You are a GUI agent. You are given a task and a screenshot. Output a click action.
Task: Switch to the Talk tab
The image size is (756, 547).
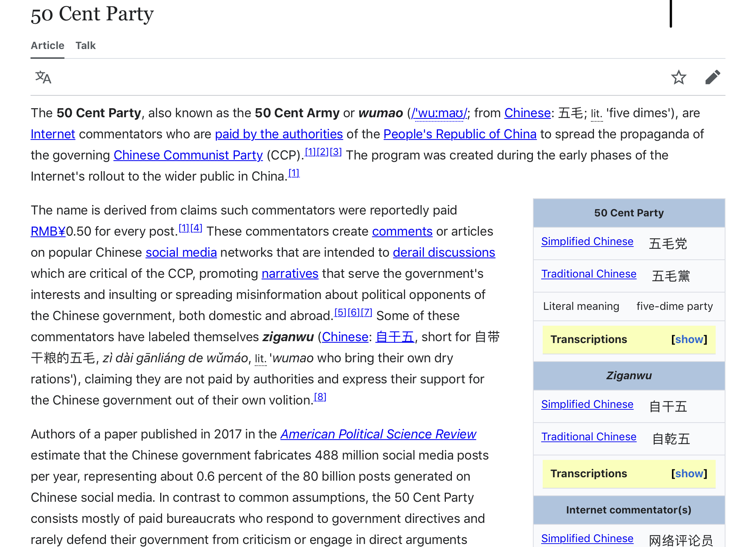point(86,46)
